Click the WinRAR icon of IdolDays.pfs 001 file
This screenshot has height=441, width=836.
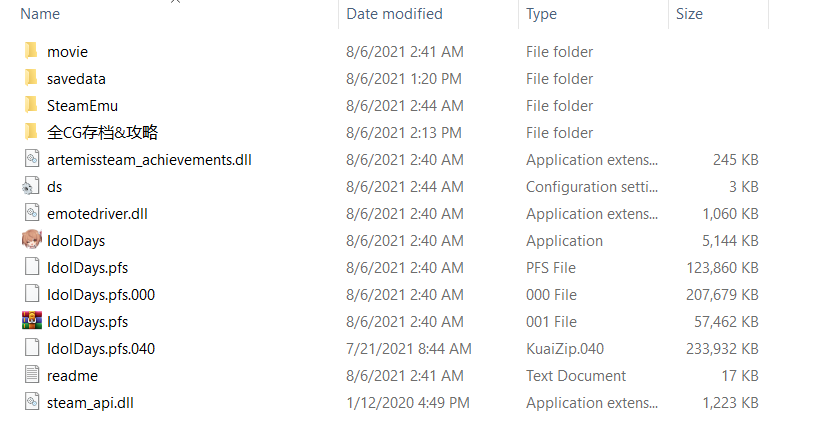31,321
